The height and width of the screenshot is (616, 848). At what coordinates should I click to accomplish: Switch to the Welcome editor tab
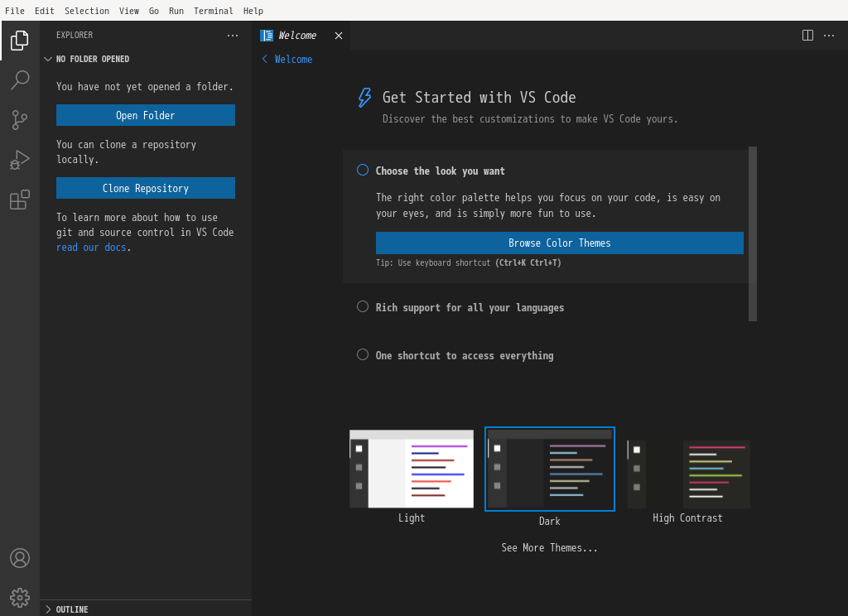[301, 36]
